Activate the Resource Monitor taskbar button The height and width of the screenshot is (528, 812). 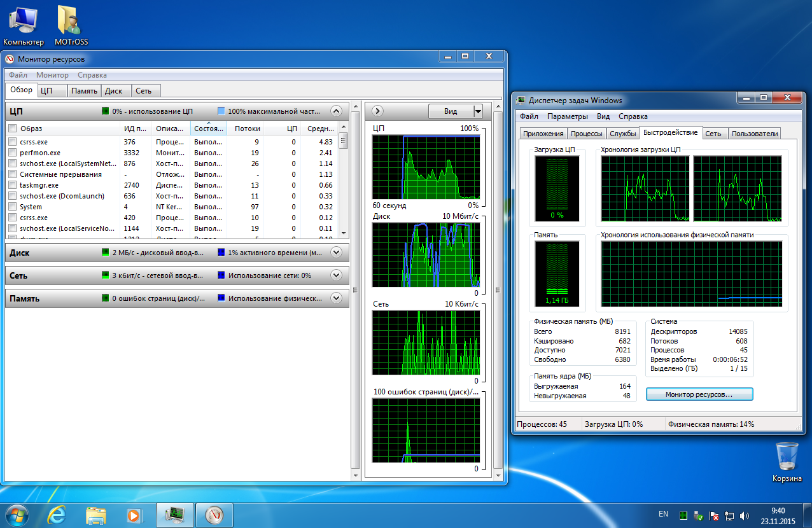(x=214, y=514)
